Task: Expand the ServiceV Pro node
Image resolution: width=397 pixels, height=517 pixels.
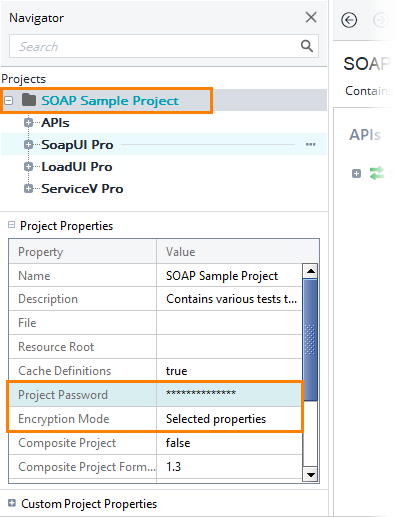Action: [29, 189]
